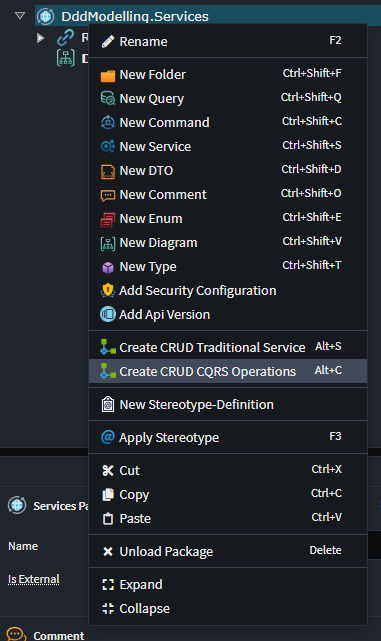Image resolution: width=381 pixels, height=641 pixels.
Task: Click the red New Enum icon
Action: [x=108, y=220]
